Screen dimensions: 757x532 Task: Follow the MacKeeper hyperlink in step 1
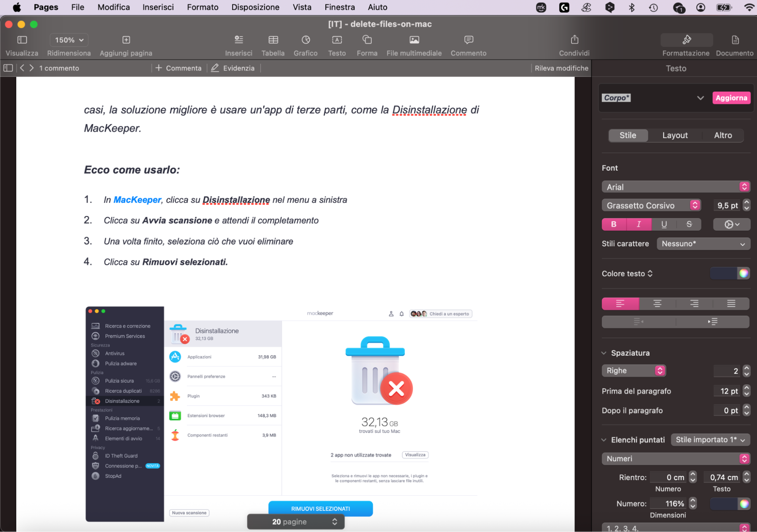pyautogui.click(x=137, y=200)
